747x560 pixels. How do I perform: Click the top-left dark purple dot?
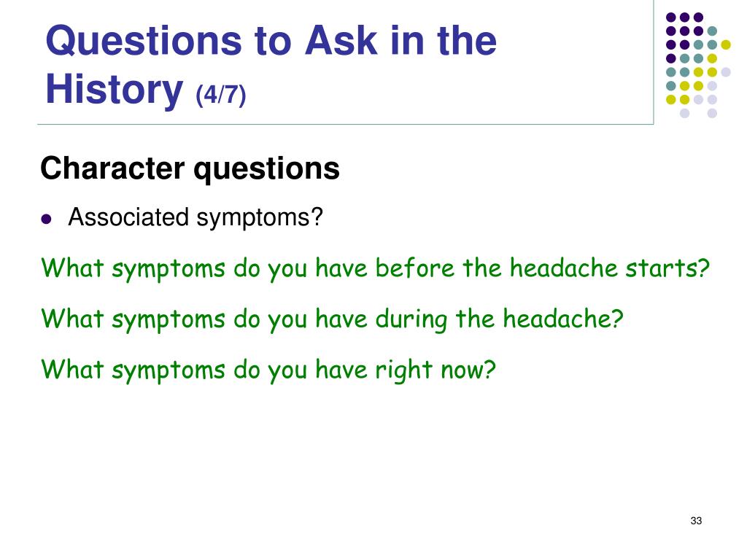[x=671, y=17]
